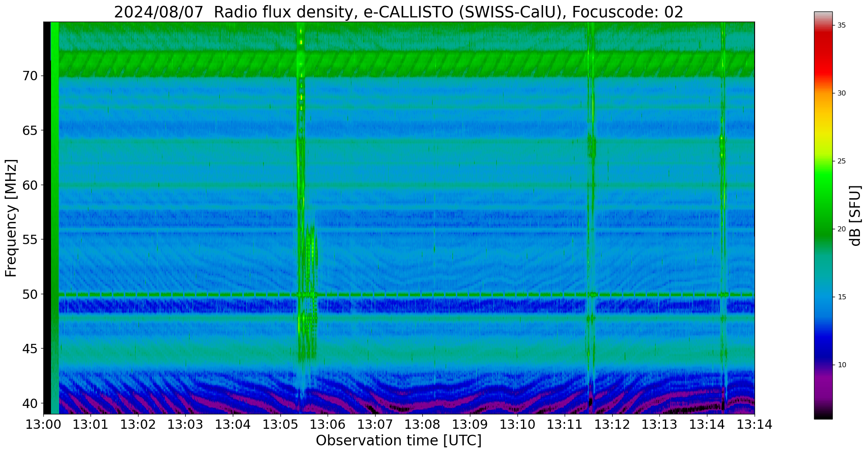
Task: Click the 13:00 time tick label
Action: 43,425
